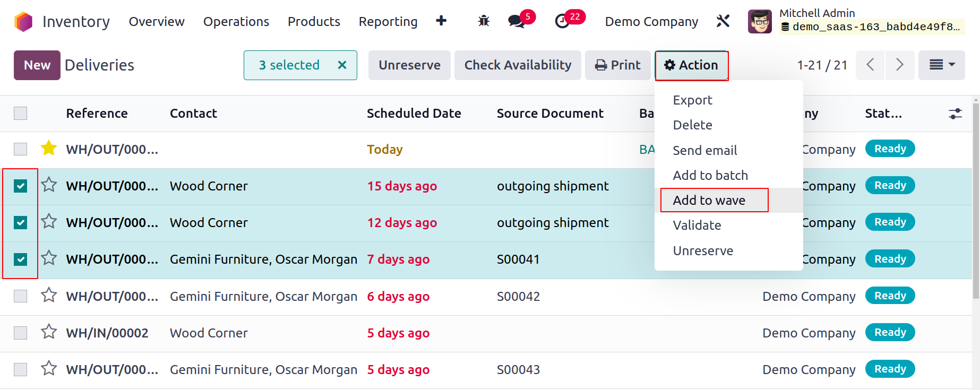Open the debug bug icon menu
This screenshot has width=980, height=390.
[x=483, y=21]
